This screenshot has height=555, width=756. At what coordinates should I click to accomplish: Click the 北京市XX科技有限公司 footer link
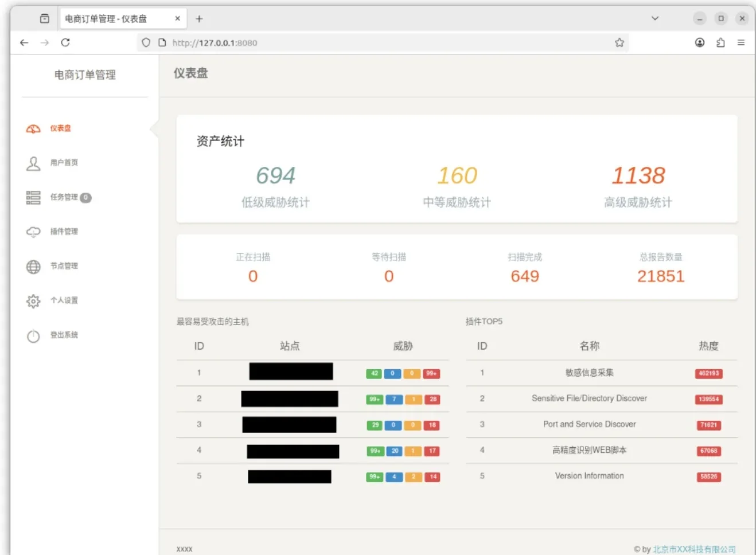(x=694, y=549)
